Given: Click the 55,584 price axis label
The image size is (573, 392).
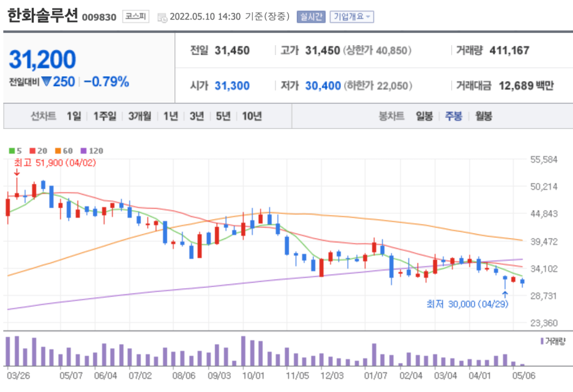Looking at the screenshot, I should (x=544, y=160).
